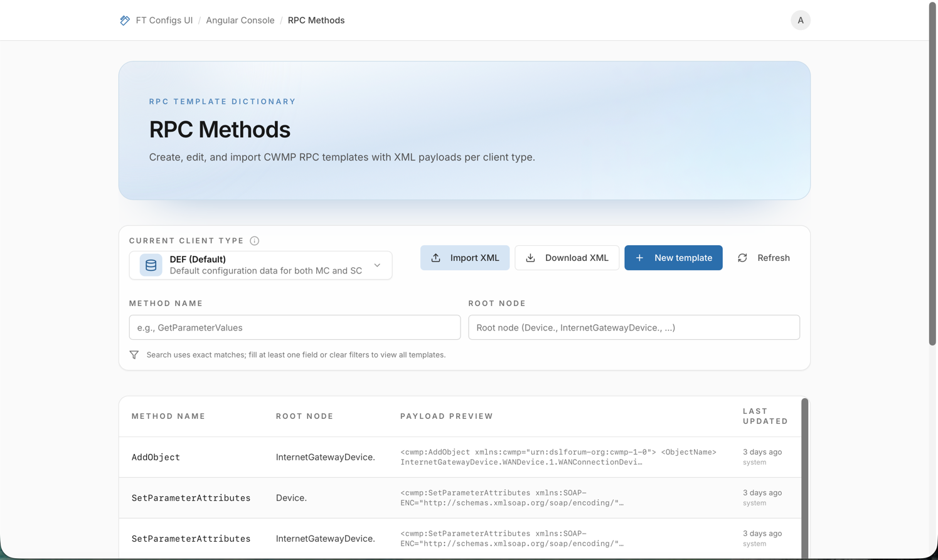Click the Device. root node cell

coord(291,498)
